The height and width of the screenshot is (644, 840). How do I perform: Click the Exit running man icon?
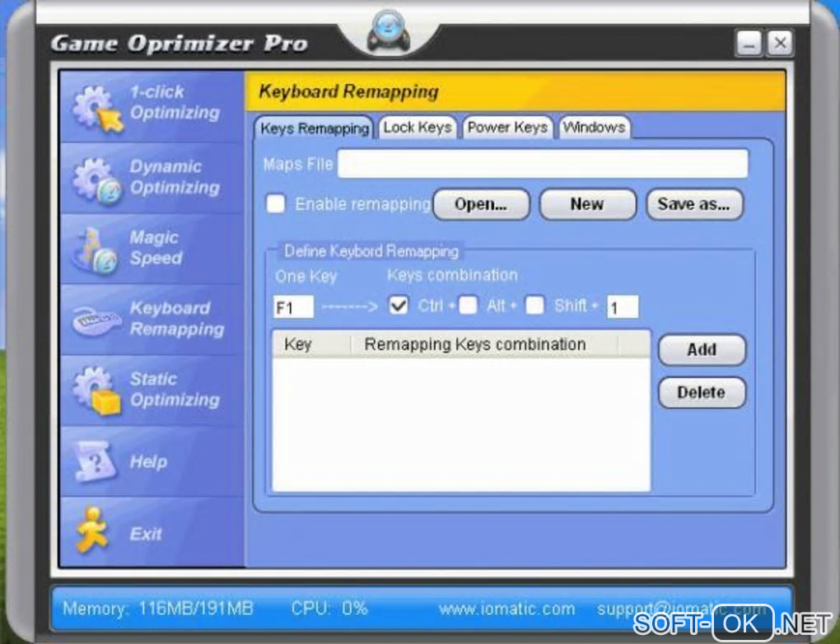tap(91, 530)
